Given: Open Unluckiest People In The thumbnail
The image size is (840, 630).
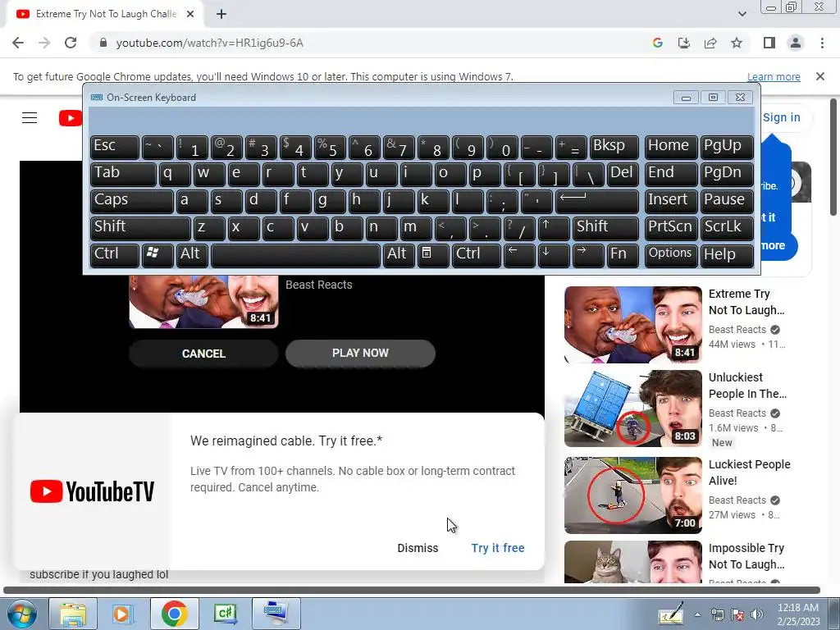Looking at the screenshot, I should (x=632, y=409).
